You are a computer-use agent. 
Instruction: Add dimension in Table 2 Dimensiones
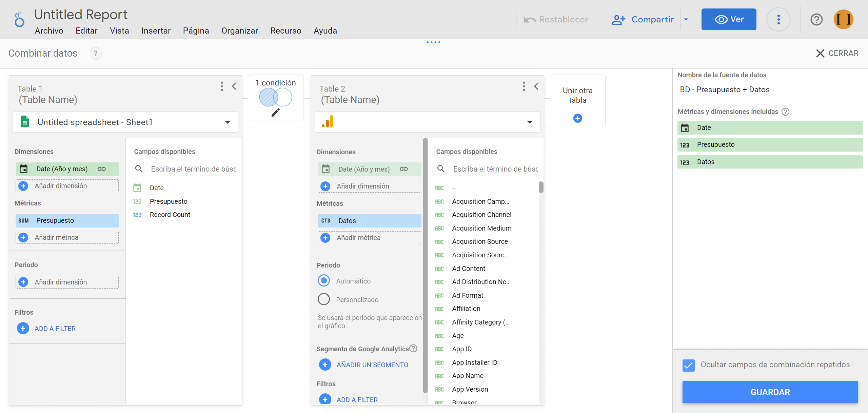coord(369,186)
